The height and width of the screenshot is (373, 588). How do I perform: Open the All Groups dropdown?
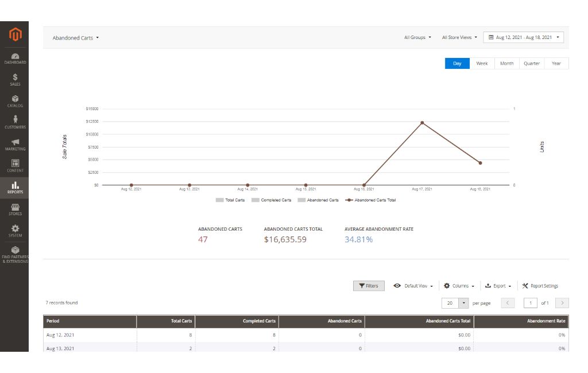pos(417,37)
